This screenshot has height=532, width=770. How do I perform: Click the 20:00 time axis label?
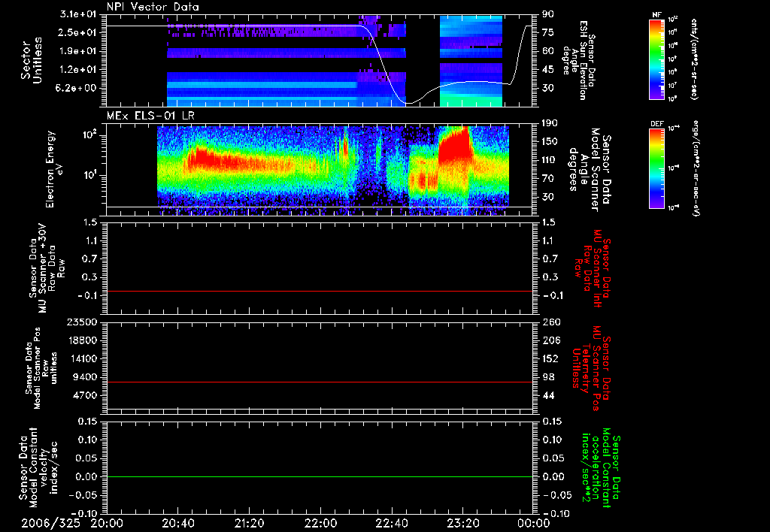(x=107, y=523)
